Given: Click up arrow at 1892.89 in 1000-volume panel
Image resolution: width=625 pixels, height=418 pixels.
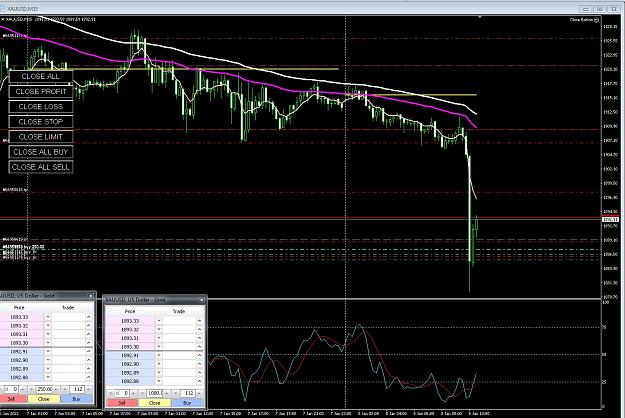Looking at the screenshot, I should pyautogui.click(x=199, y=373).
